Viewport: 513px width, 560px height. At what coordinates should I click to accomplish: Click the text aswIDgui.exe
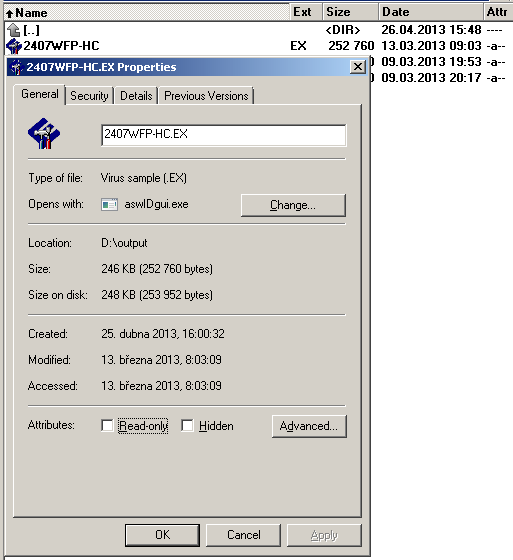pos(156,204)
